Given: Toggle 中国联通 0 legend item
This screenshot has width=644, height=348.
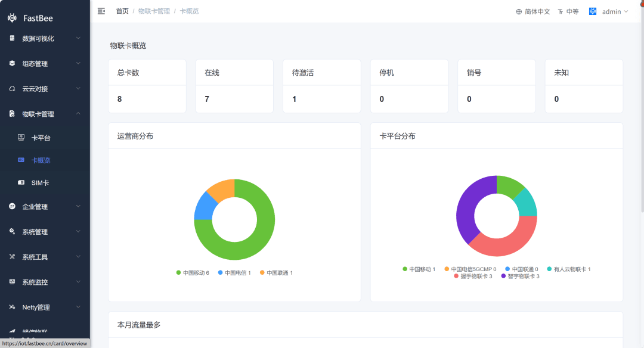Looking at the screenshot, I should (522, 269).
